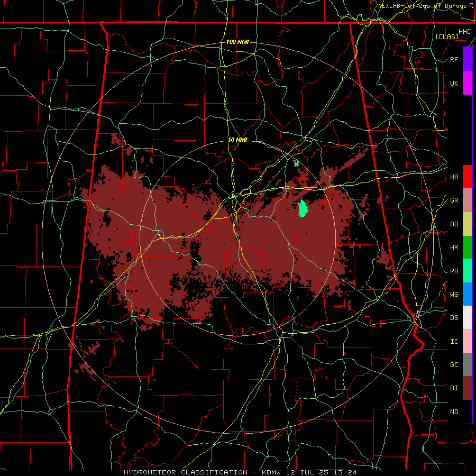
Task: Click the mint RA legend swatch
Action: point(467,271)
